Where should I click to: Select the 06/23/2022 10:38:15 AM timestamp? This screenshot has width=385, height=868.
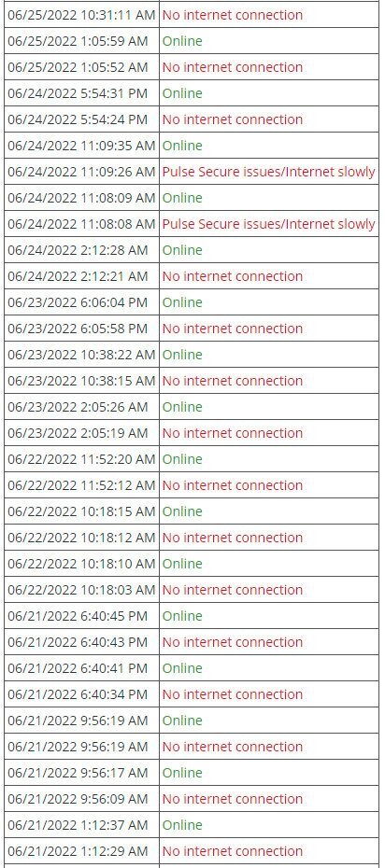pos(81,381)
